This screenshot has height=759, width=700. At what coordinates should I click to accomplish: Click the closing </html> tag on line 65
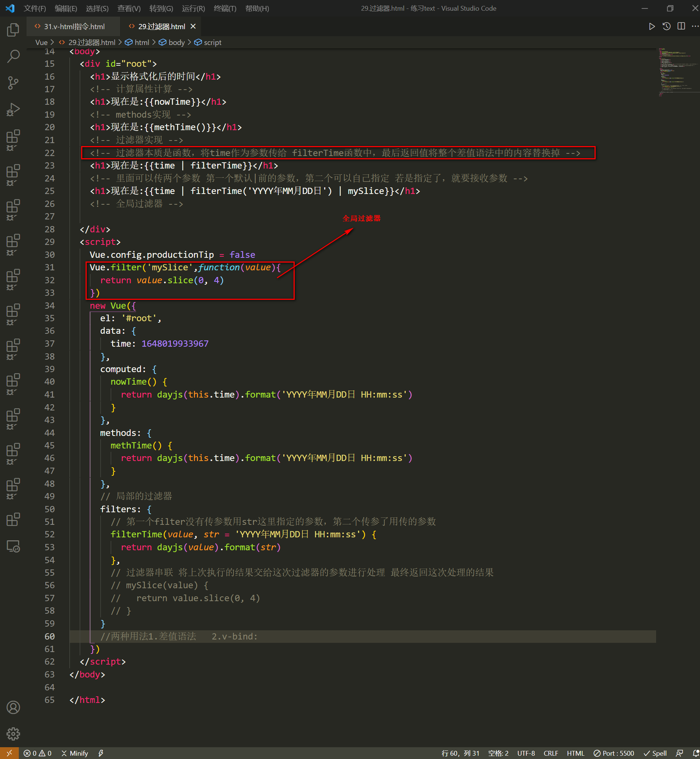point(87,700)
